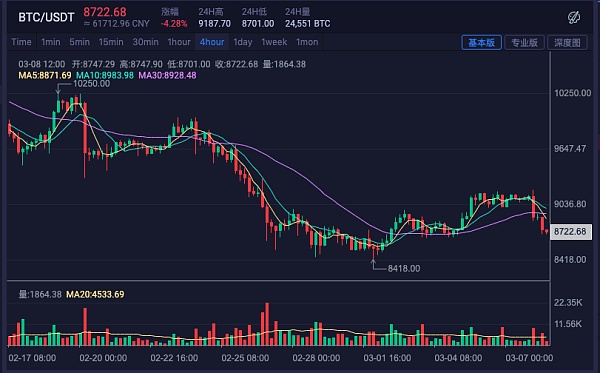This screenshot has height=373, width=600.
Task: Click the 专业版 professional version button
Action: 524,42
